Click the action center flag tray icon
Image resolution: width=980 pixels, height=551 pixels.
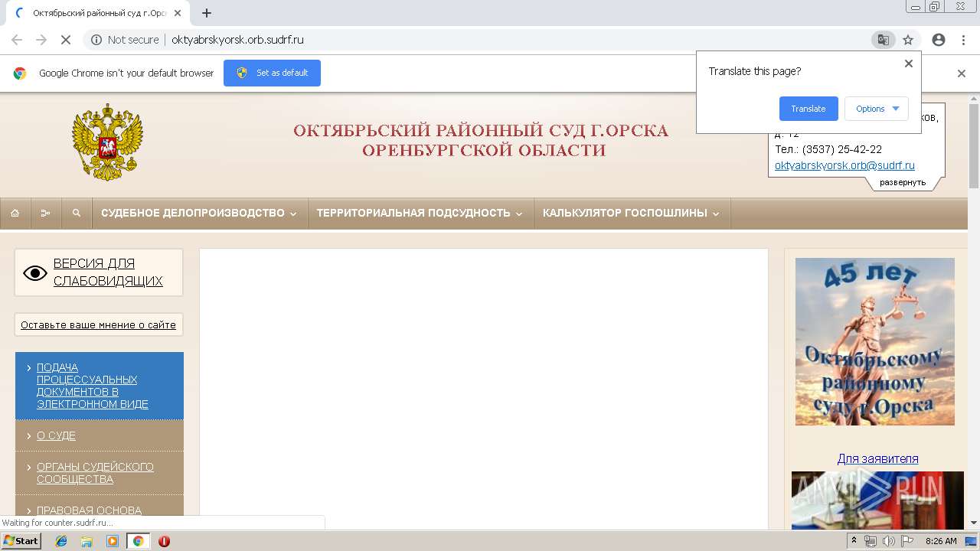(x=907, y=541)
